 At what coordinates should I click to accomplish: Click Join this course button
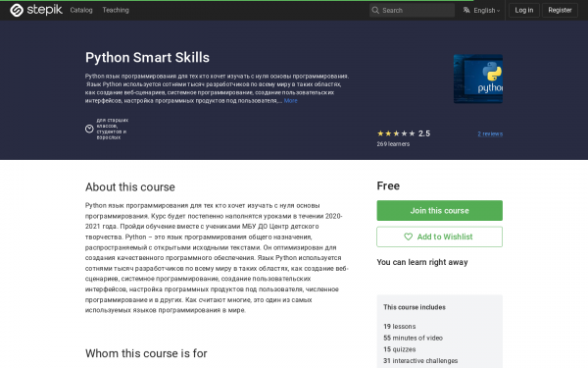[439, 210]
